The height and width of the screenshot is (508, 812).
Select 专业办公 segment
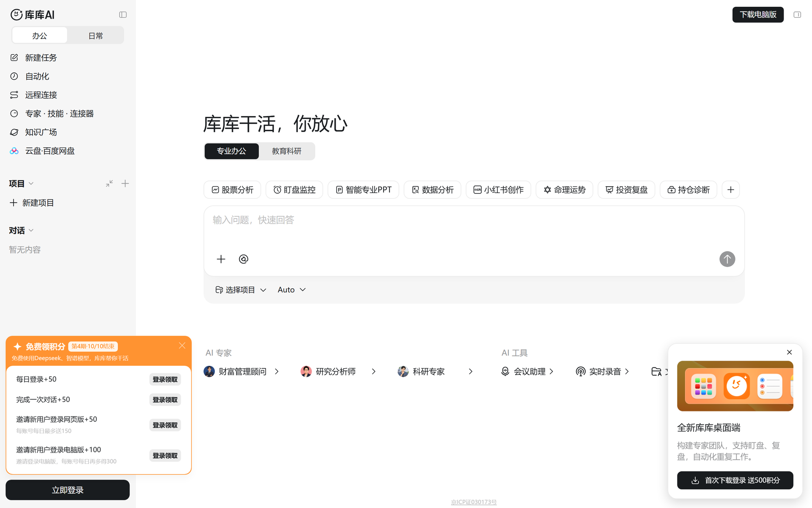click(231, 151)
